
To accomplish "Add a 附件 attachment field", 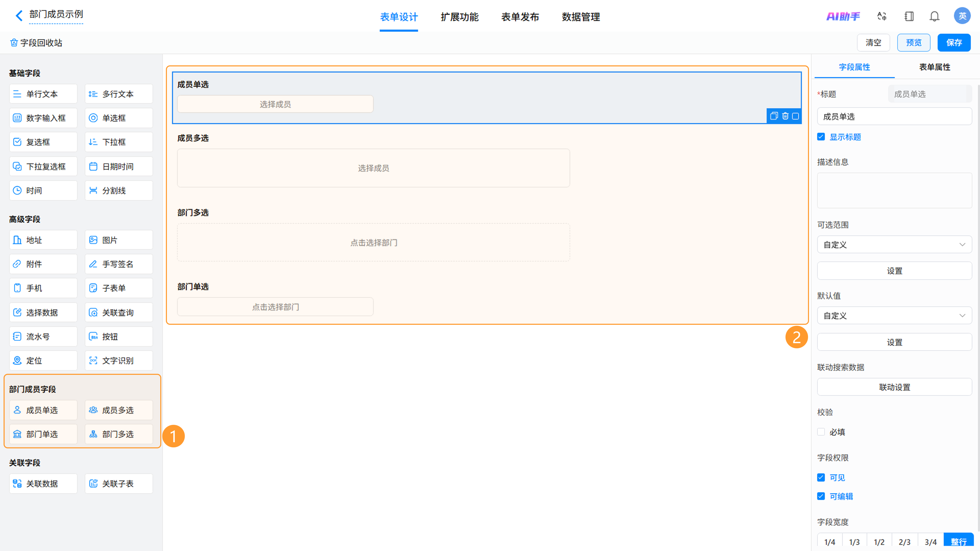I will pos(43,264).
